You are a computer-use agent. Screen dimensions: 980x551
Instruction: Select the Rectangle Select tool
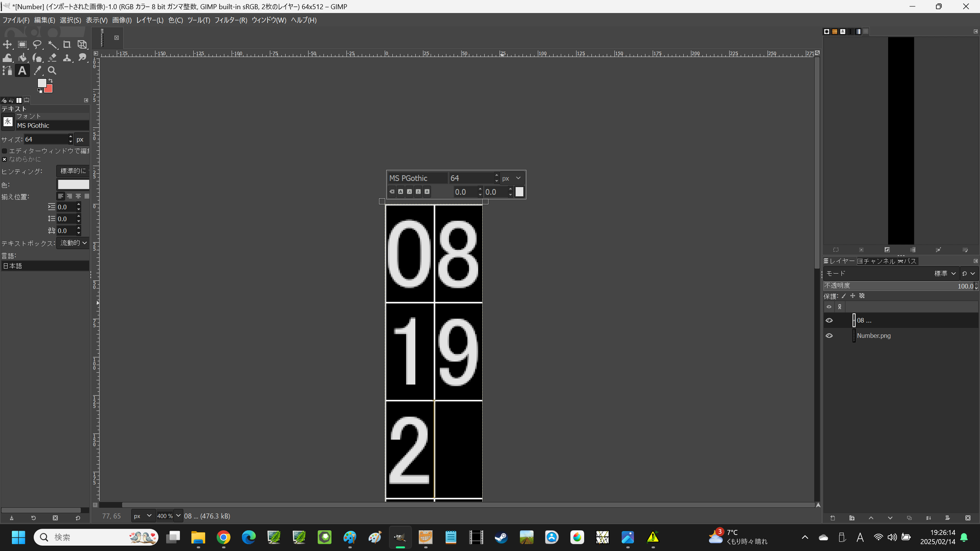click(x=22, y=44)
